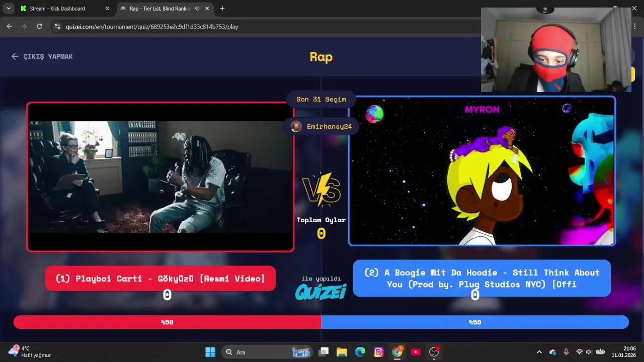Open the Quizei logo link
This screenshot has height=362, width=644.
320,292
